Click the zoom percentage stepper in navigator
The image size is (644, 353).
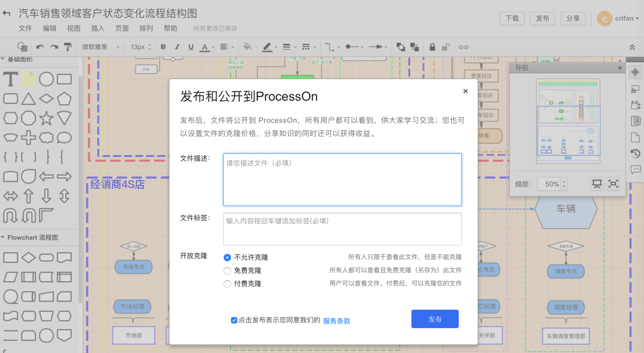click(x=564, y=184)
